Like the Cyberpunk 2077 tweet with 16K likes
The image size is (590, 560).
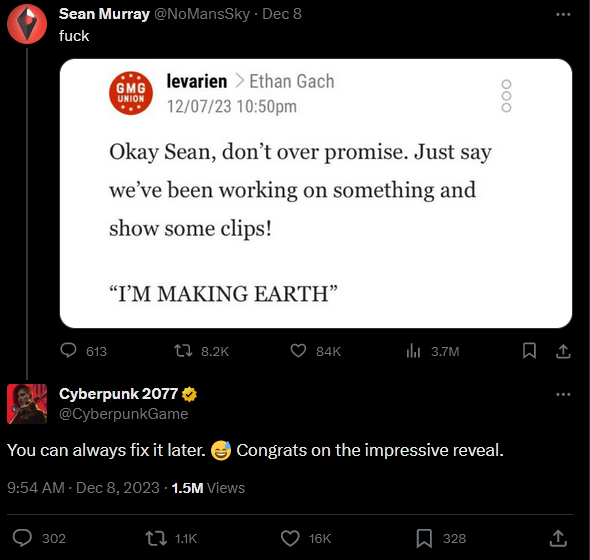(x=290, y=538)
